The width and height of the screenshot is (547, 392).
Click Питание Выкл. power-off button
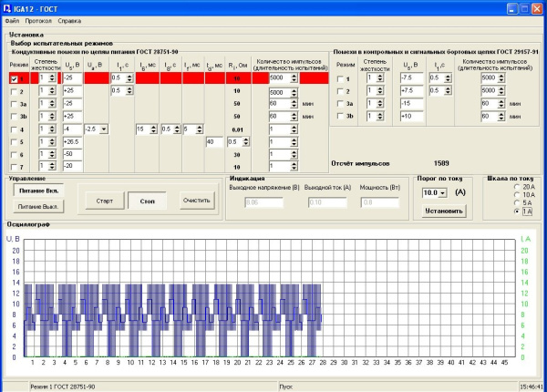point(37,208)
